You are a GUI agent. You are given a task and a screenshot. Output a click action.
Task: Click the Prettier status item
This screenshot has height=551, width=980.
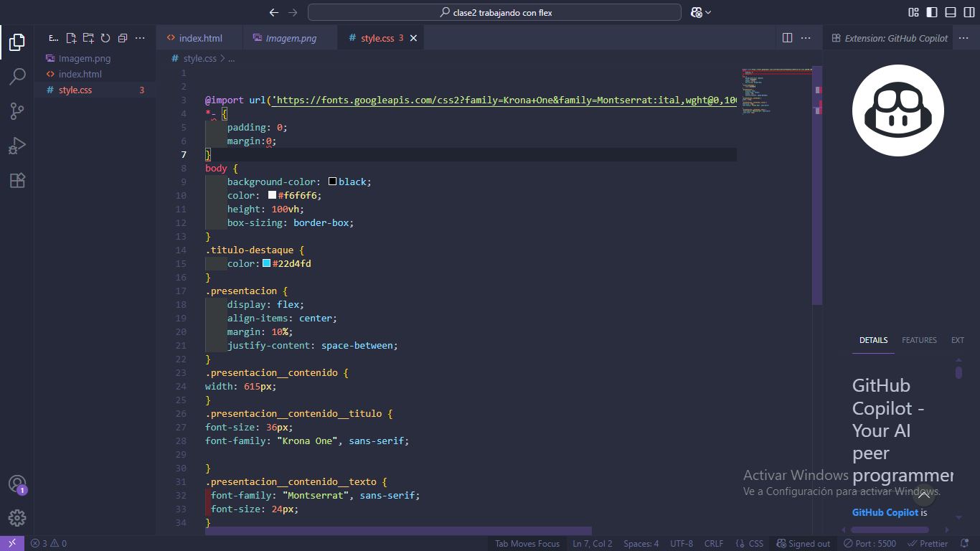928,543
